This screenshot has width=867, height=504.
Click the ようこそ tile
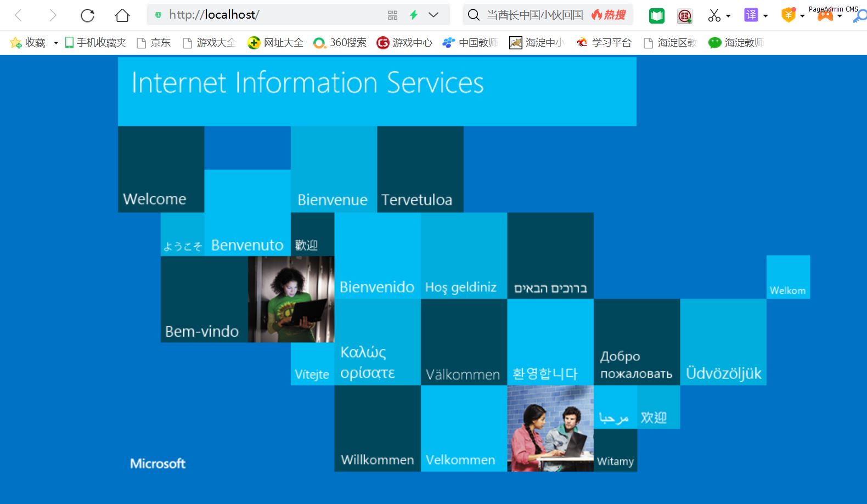pos(183,234)
